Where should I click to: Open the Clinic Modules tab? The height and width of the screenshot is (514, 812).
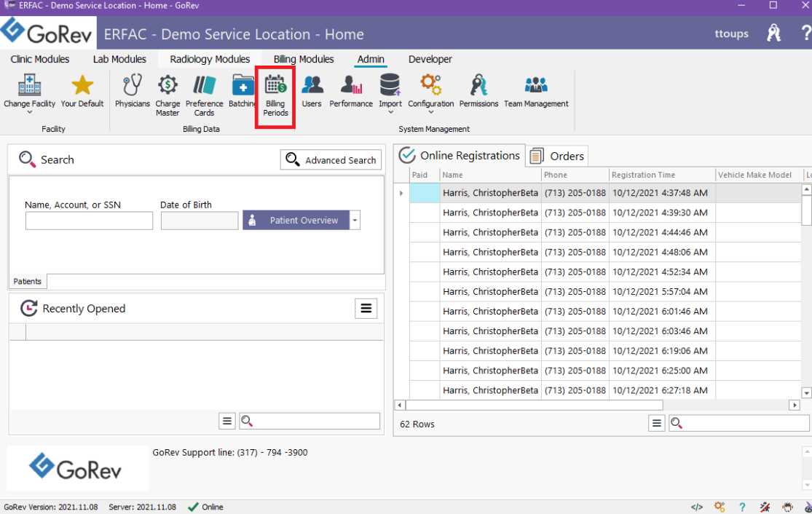40,59
